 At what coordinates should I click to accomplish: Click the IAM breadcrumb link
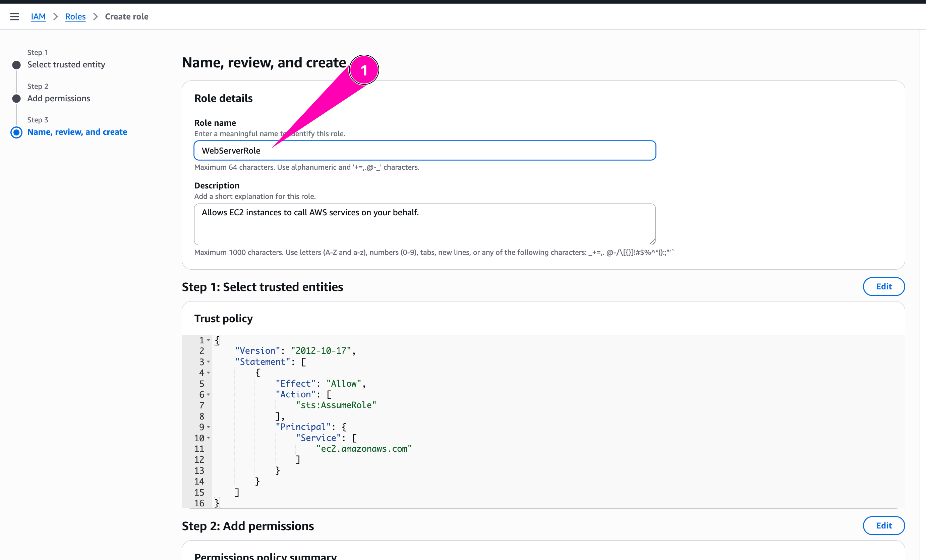[38, 16]
